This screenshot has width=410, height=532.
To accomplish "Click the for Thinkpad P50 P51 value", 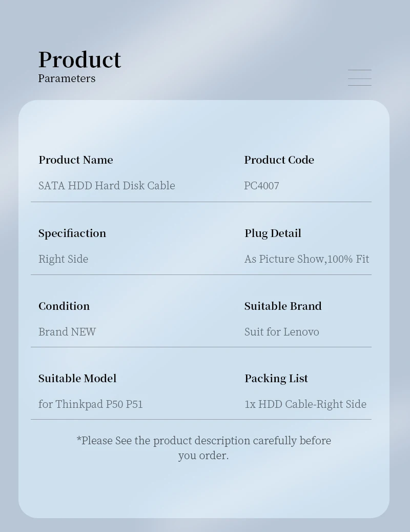I will pos(90,404).
